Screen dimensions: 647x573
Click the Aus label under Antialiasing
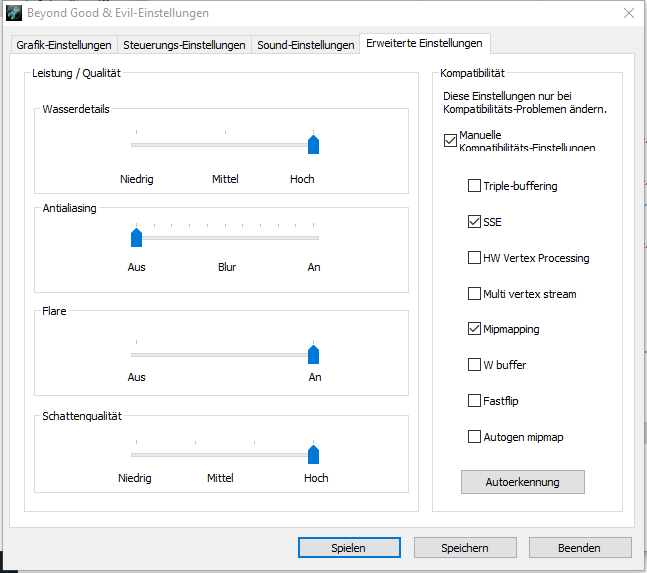[137, 267]
